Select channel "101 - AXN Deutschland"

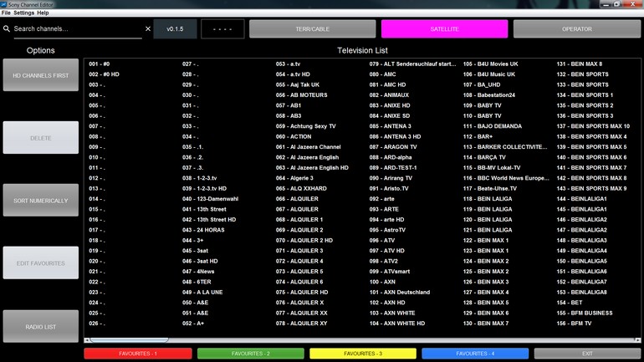pos(400,293)
